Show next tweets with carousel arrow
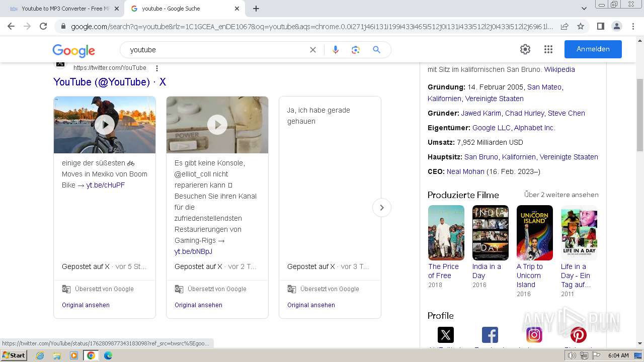The width and height of the screenshot is (644, 362). [382, 208]
